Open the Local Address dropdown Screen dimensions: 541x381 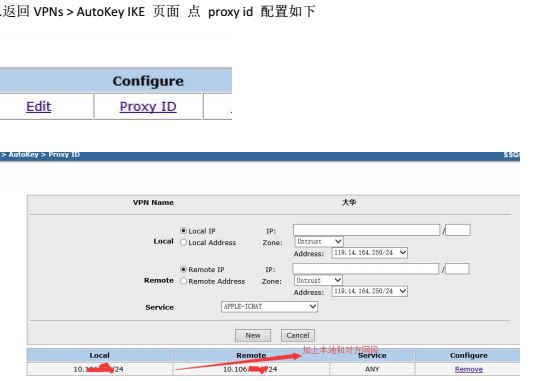(x=370, y=253)
